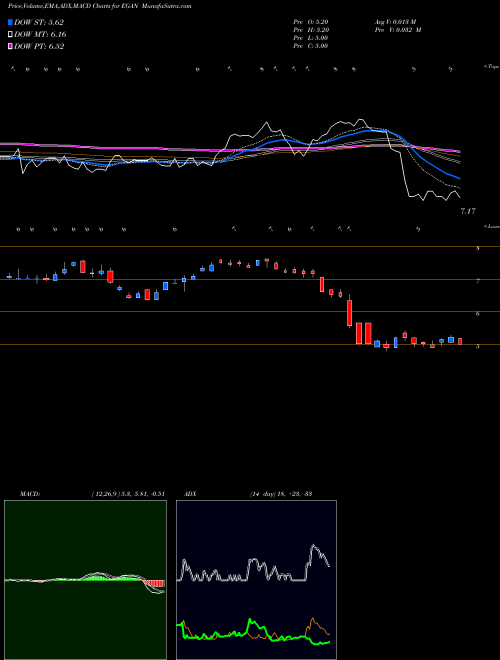
Task: Select the 'DOW PT: 6.52' legend label
Action: 39,46
